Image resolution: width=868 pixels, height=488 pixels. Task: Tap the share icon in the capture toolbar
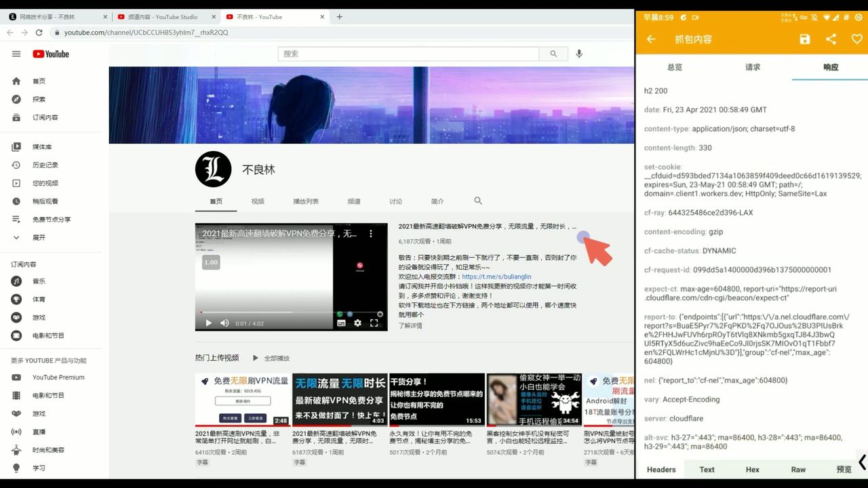click(x=831, y=39)
